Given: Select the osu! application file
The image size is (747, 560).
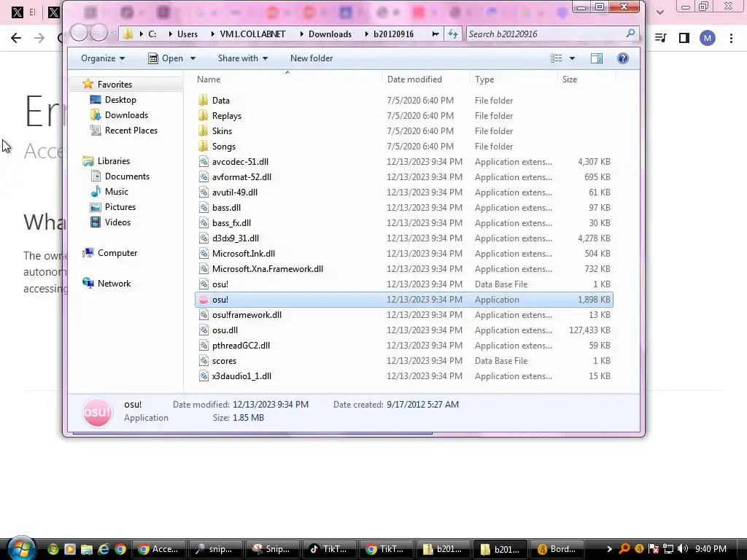Looking at the screenshot, I should [403, 300].
